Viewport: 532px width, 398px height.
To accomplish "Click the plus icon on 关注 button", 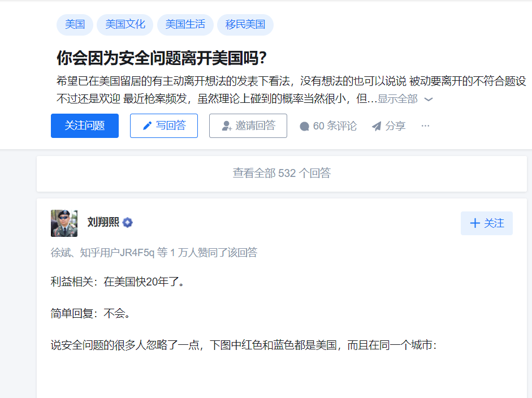I will coord(475,223).
